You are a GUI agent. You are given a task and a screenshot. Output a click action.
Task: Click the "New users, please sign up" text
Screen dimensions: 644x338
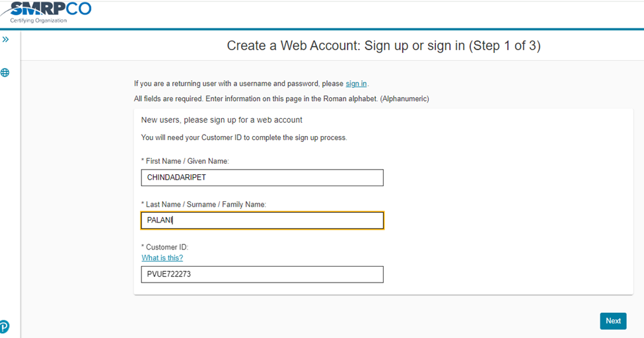(221, 120)
